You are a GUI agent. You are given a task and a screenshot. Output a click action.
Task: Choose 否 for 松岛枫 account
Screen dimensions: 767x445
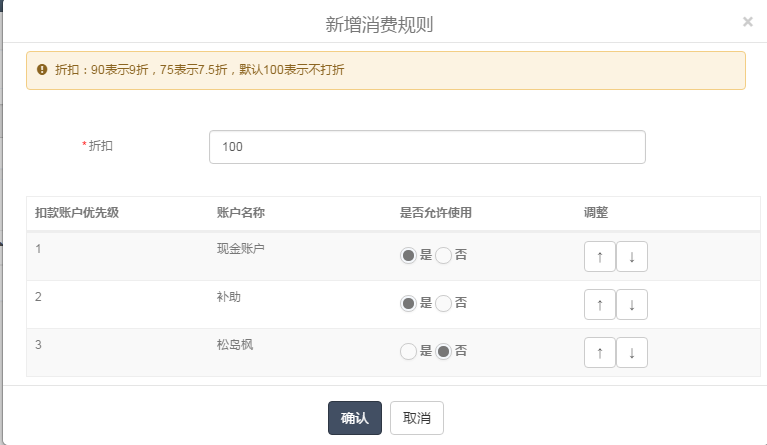[x=443, y=351]
